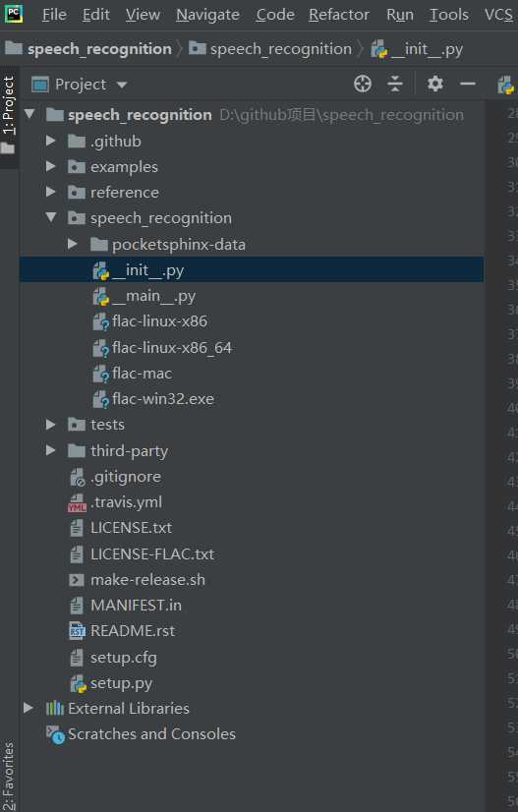This screenshot has height=812, width=518.
Task: Click the breadcrumb __init__.py file icon
Action: coord(379,49)
